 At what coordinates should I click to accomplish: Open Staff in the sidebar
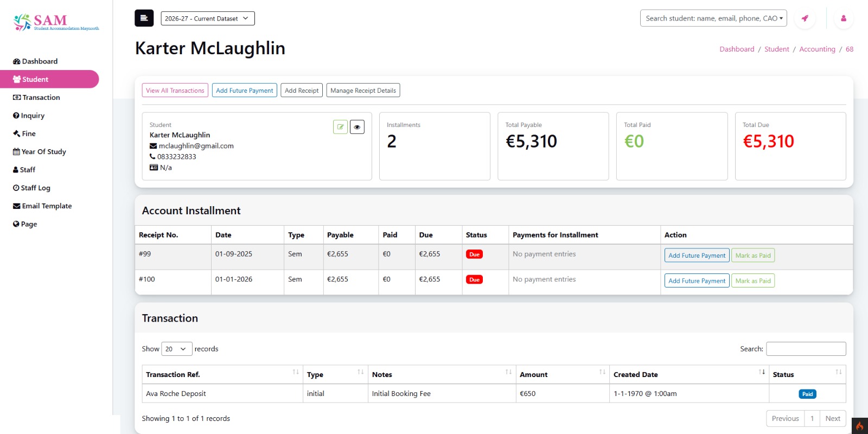point(24,170)
